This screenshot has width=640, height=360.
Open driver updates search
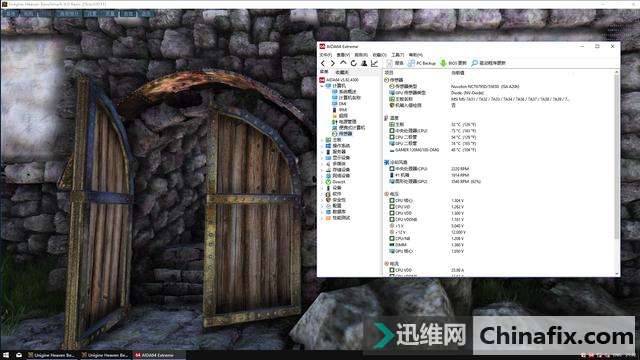489,63
